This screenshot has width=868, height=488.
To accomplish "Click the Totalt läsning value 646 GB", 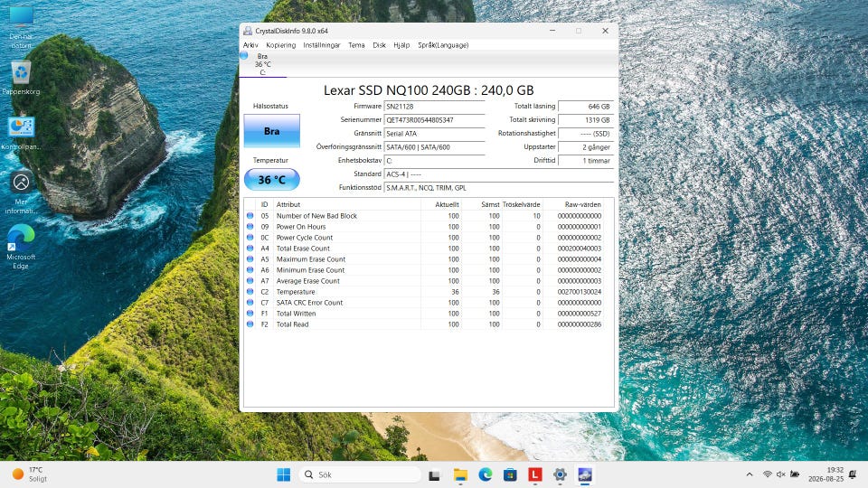I will pos(586,107).
